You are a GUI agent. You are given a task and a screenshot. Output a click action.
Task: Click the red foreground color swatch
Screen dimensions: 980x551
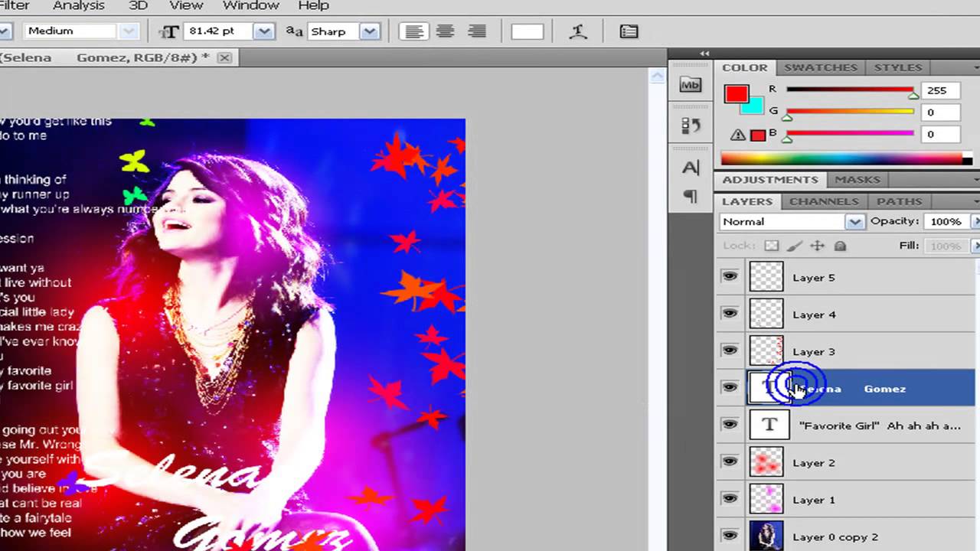(x=736, y=93)
